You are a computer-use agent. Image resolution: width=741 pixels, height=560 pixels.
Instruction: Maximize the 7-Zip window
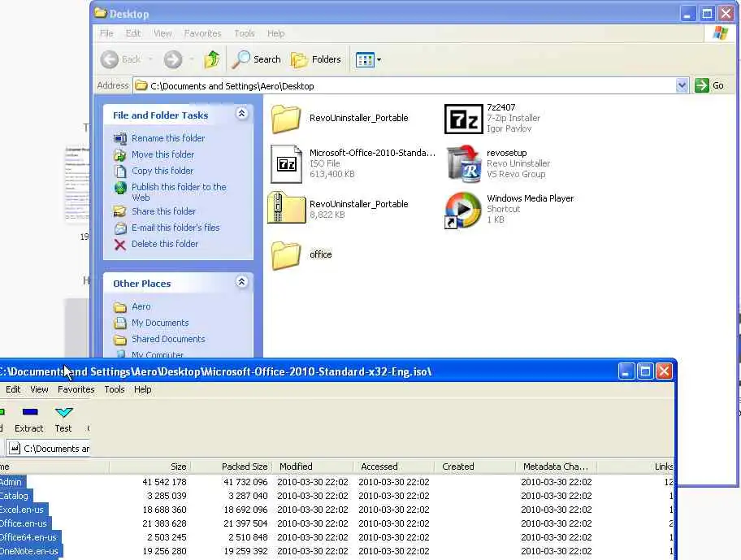(645, 371)
